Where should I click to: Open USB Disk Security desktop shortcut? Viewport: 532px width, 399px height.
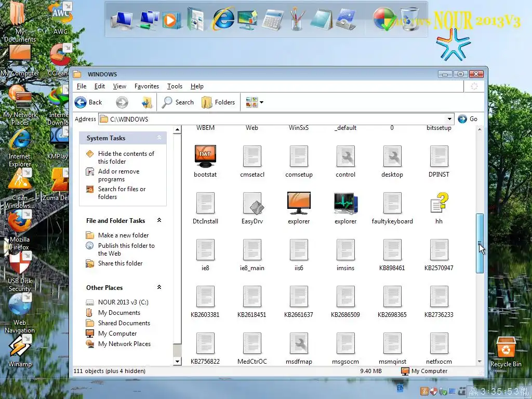pos(20,271)
